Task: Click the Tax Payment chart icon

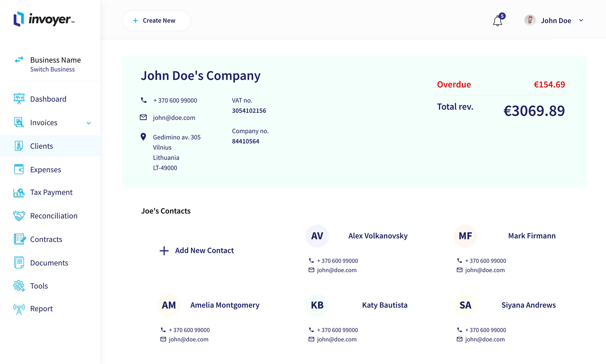Action: (19, 192)
